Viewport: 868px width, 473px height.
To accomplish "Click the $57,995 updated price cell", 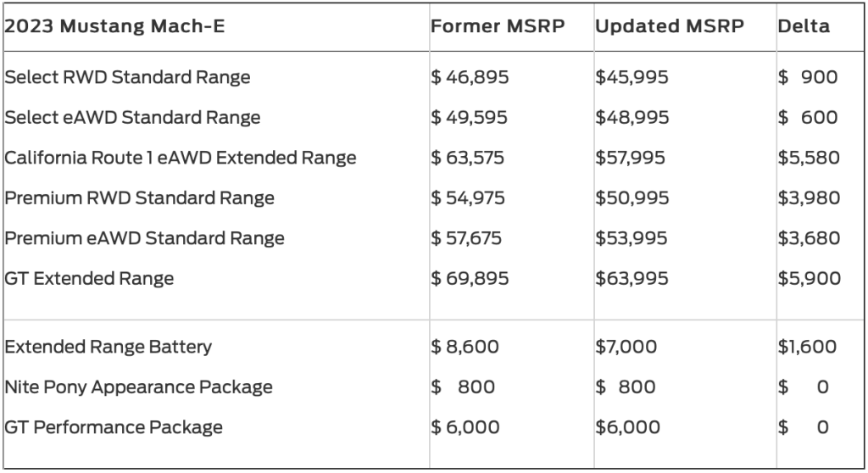I will pyautogui.click(x=630, y=158).
